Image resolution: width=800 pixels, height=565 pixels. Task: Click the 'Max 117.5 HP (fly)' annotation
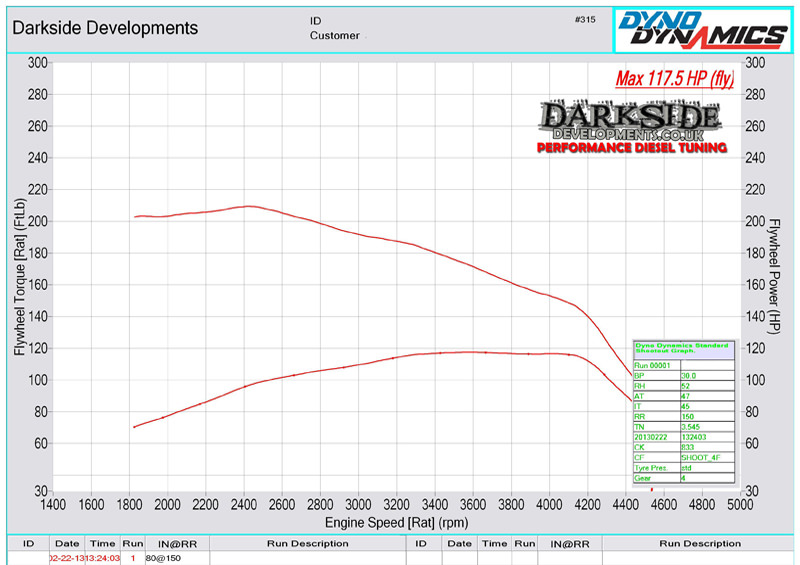click(x=674, y=79)
